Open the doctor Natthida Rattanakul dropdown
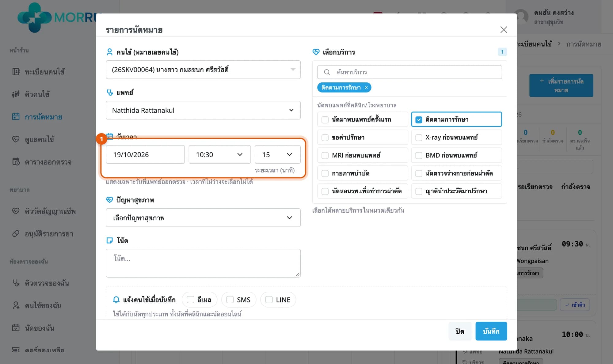The height and width of the screenshot is (364, 613). (x=203, y=110)
